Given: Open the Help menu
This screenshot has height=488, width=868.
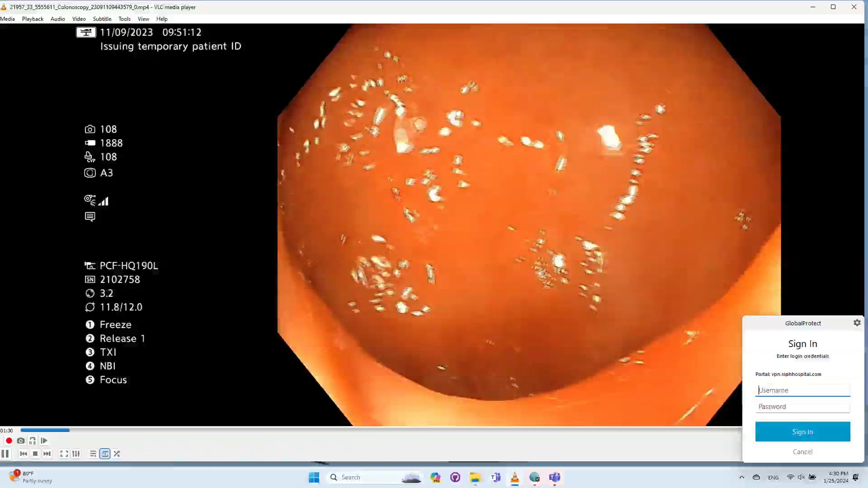Looking at the screenshot, I should click(162, 19).
